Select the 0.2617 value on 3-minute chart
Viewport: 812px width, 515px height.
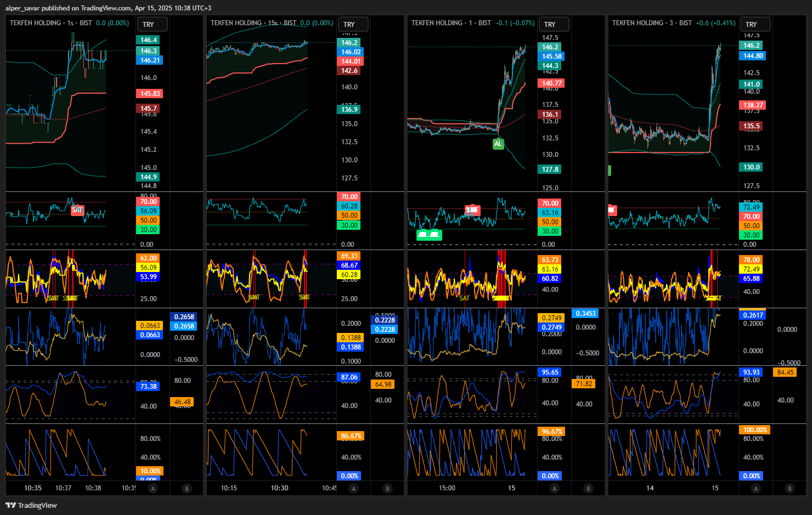point(753,315)
